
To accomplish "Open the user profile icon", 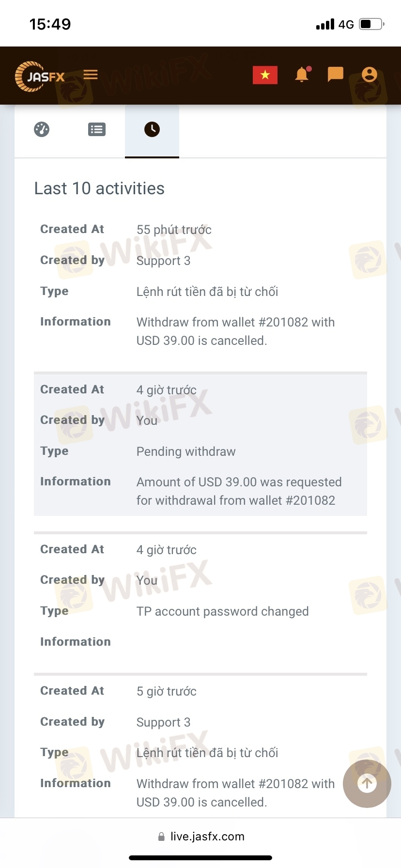I will click(369, 75).
